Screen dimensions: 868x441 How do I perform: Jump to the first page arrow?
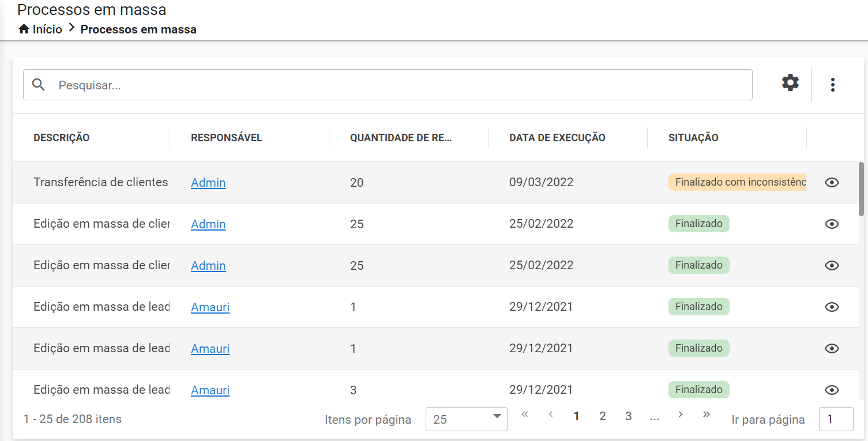(x=524, y=414)
